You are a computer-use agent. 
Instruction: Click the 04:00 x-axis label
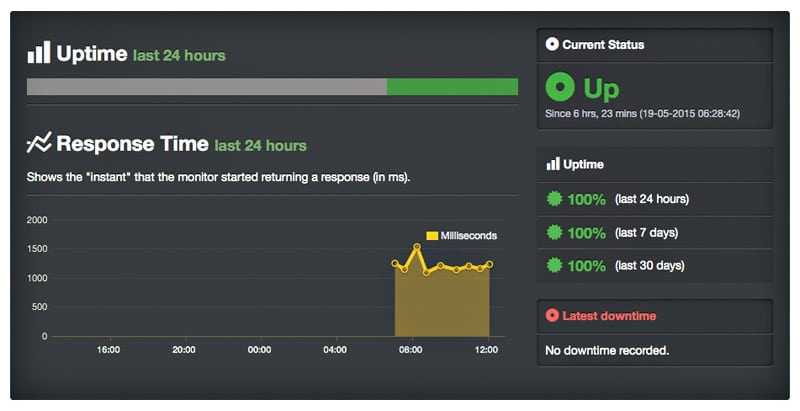pyautogui.click(x=335, y=350)
